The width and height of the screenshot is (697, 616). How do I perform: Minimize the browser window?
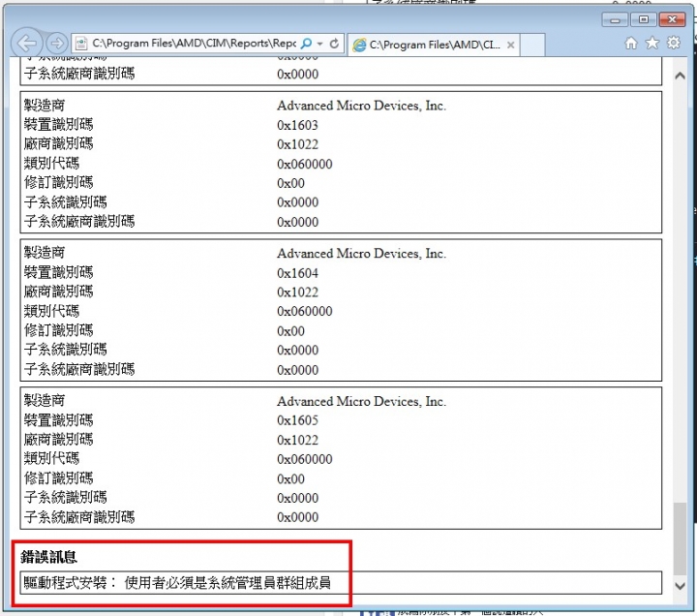(615, 20)
